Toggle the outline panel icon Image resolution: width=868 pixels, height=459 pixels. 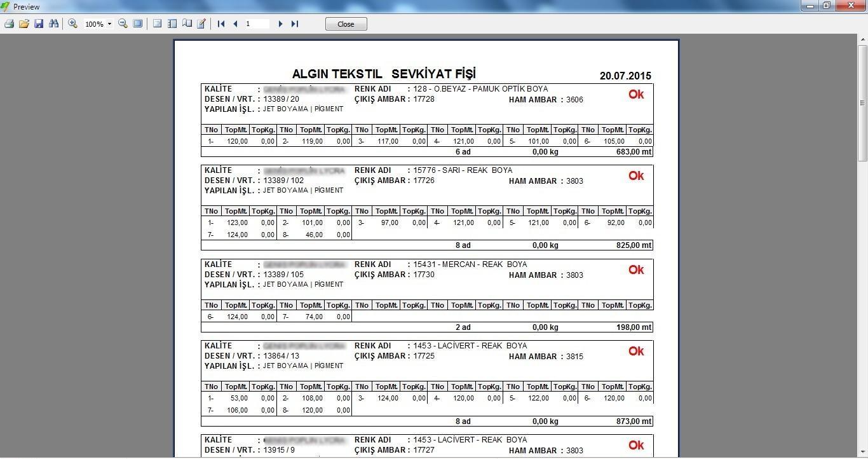(x=158, y=24)
